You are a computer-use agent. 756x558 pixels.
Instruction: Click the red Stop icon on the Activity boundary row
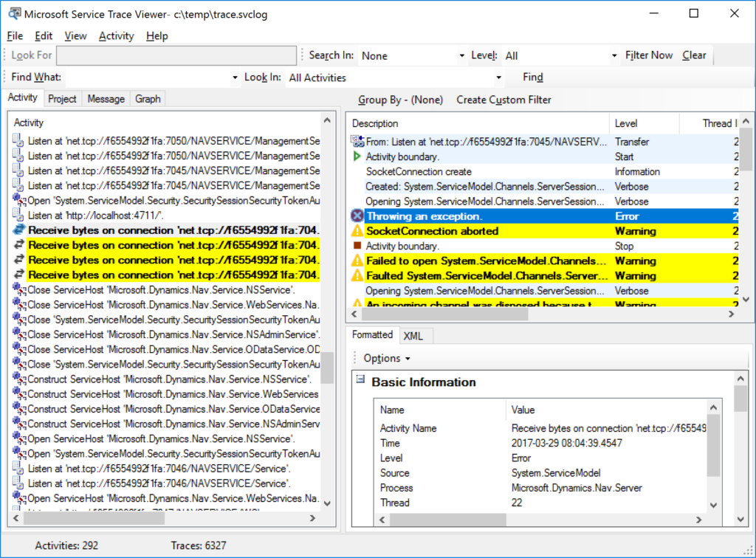click(x=357, y=246)
